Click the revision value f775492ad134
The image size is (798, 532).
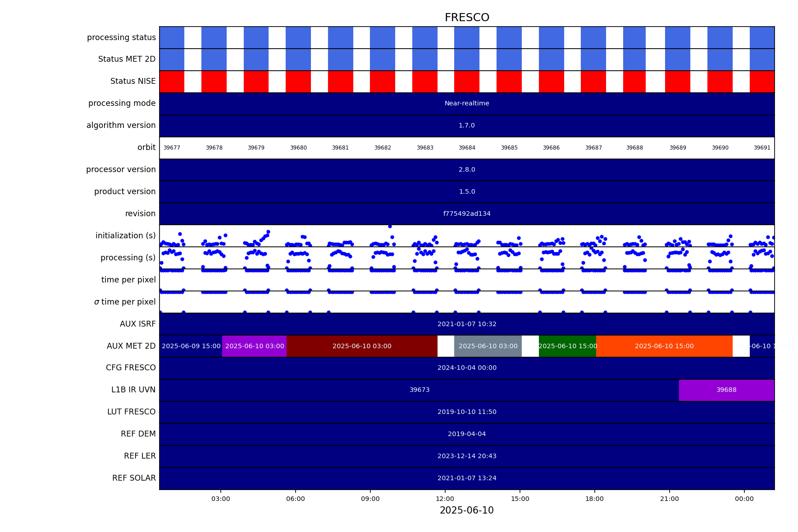tap(466, 214)
